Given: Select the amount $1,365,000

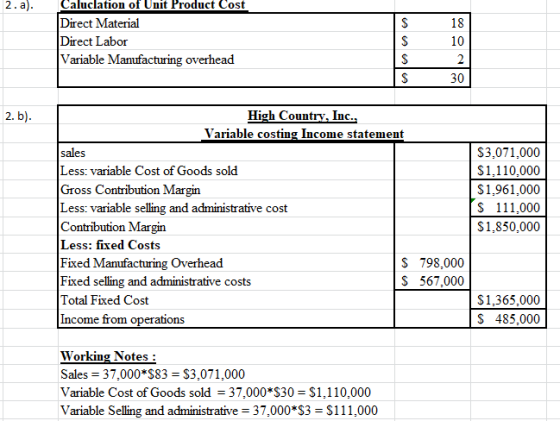Looking at the screenshot, I should coord(508,300).
